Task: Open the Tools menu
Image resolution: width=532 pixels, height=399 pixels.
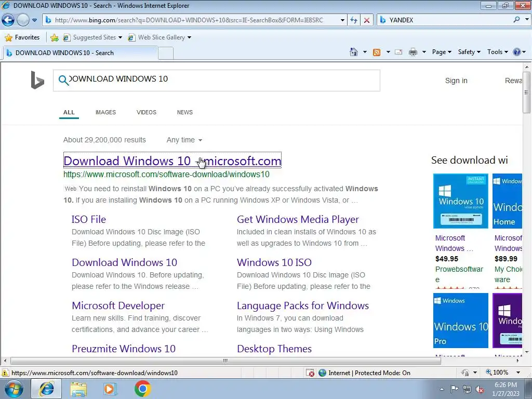Action: tap(497, 52)
